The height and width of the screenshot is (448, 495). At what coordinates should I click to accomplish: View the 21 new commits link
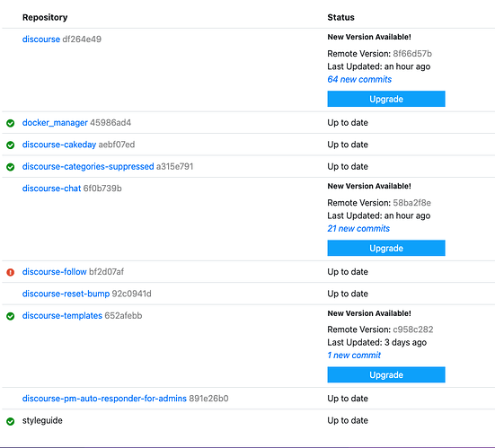tap(358, 228)
